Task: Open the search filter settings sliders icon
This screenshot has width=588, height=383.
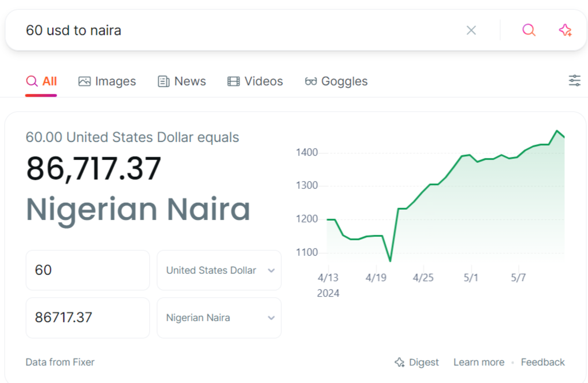Action: click(574, 81)
